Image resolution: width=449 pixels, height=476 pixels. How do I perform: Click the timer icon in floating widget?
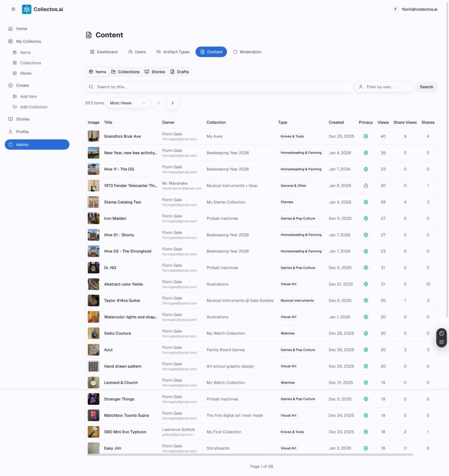pyautogui.click(x=442, y=333)
